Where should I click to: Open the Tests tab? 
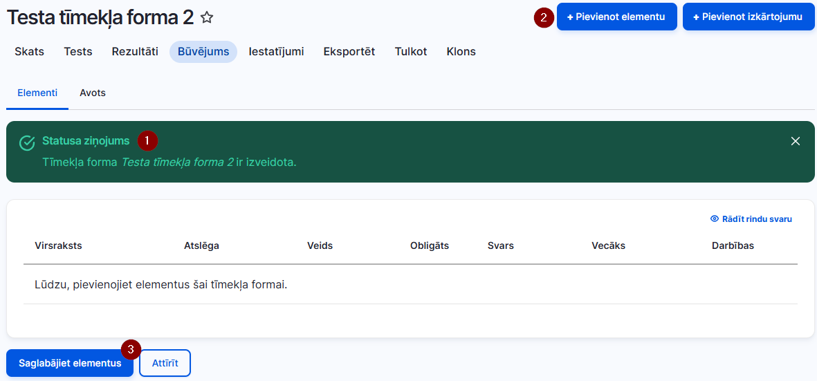point(78,52)
